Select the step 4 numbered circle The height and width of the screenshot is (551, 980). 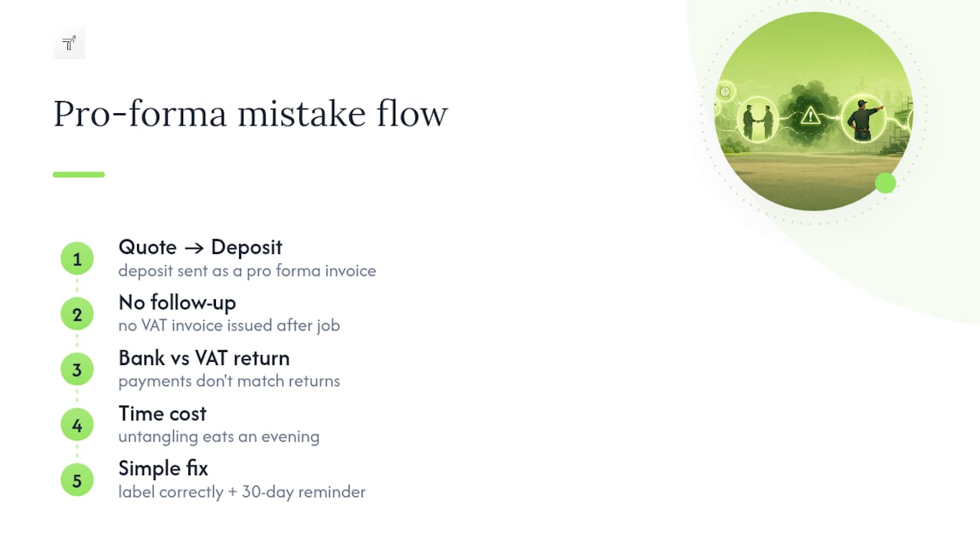[x=77, y=425]
